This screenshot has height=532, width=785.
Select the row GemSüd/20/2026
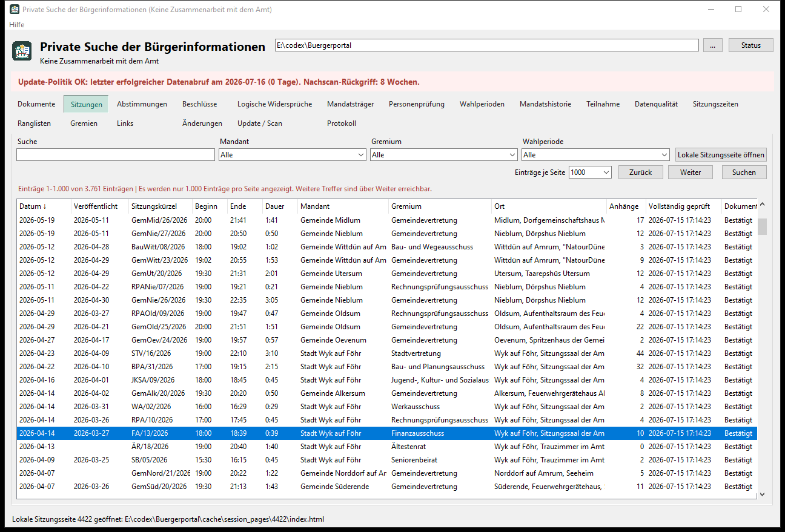387,487
